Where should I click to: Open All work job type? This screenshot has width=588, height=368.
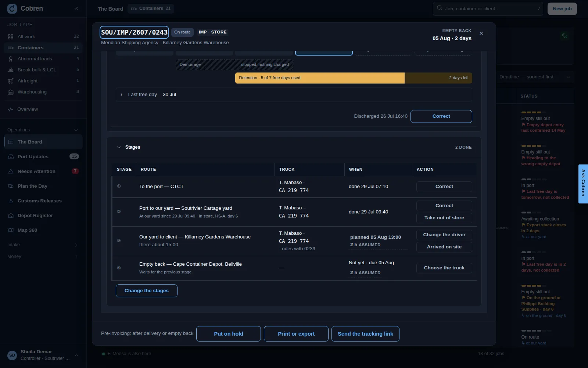pos(43,36)
